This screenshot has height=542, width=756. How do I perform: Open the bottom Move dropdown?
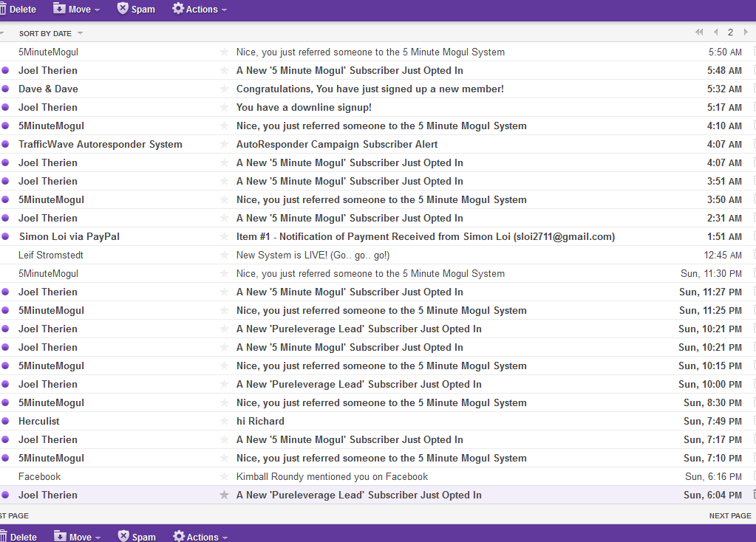coord(77,536)
